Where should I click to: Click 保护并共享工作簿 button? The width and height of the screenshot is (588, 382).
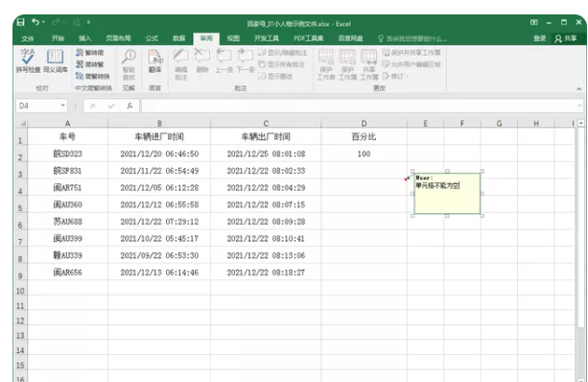click(412, 53)
